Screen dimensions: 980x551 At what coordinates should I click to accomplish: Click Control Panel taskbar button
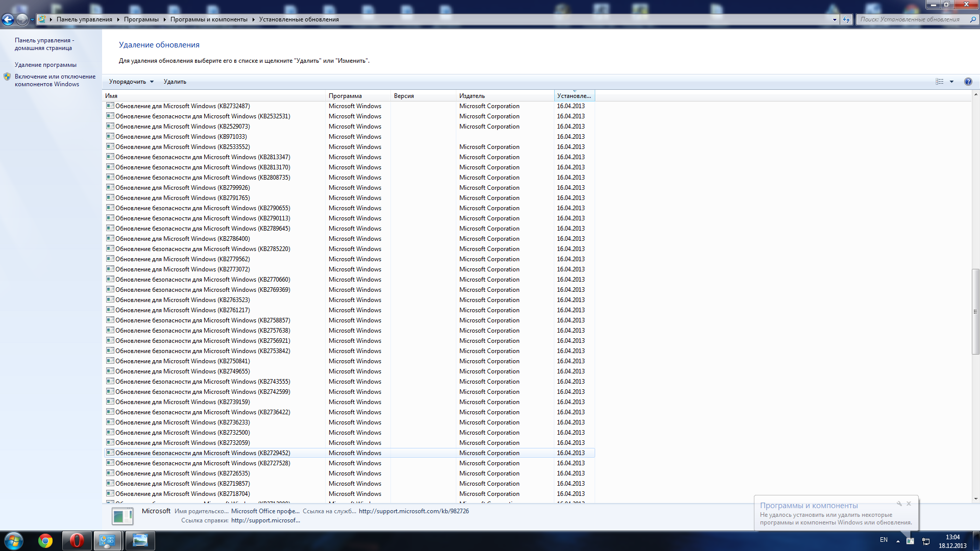(x=107, y=541)
